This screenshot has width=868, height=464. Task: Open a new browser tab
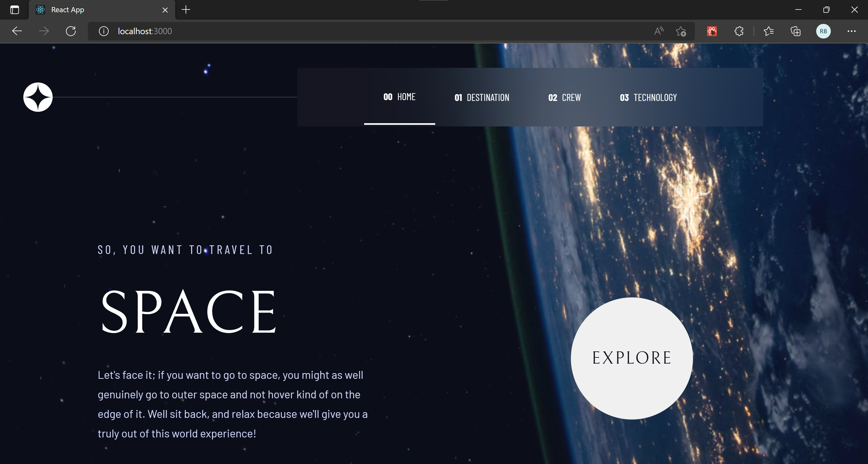coord(186,10)
